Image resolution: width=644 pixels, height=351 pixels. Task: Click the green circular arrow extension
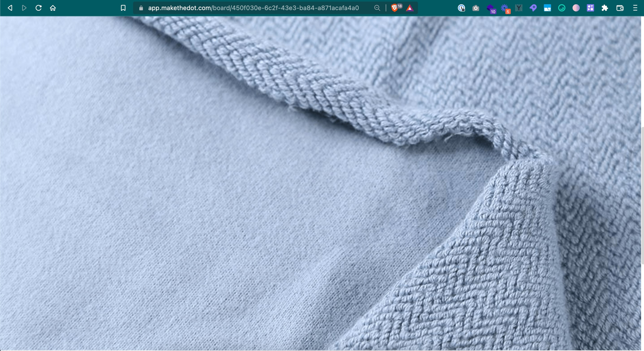(x=562, y=8)
